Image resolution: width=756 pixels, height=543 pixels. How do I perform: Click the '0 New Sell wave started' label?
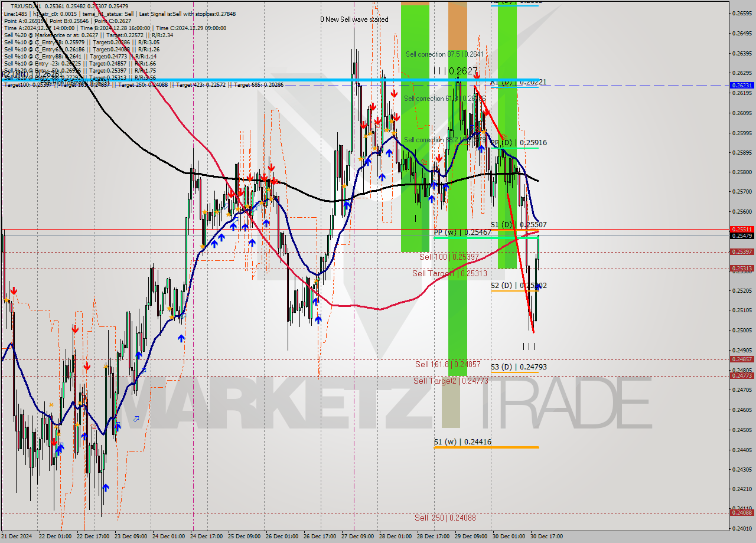354,19
